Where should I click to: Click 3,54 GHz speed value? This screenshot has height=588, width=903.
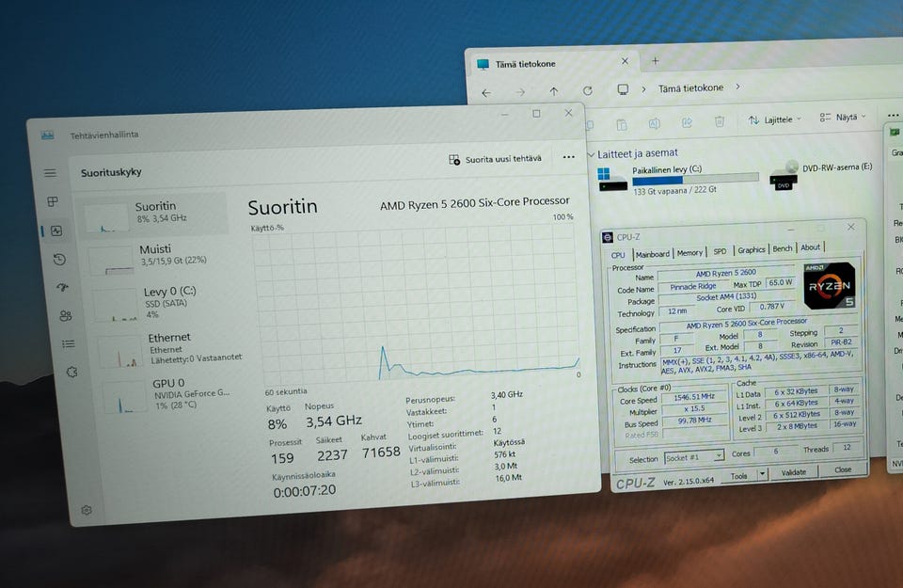pyautogui.click(x=333, y=421)
